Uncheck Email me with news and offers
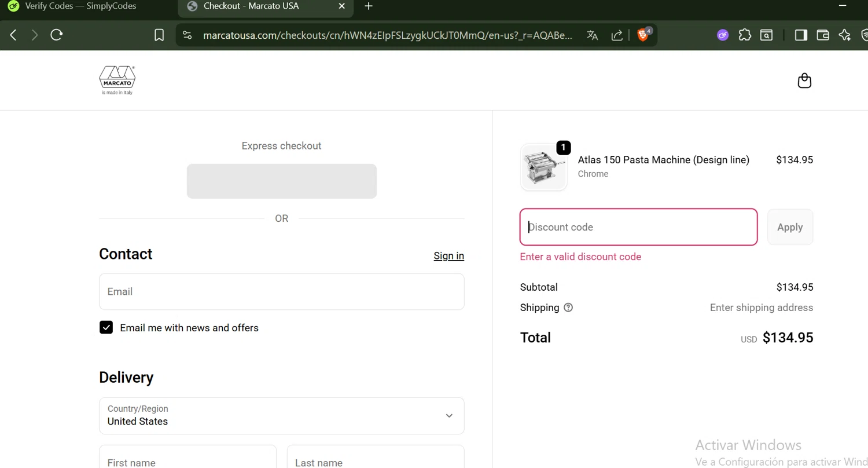Screen dimensions: 868x468 coord(106,328)
